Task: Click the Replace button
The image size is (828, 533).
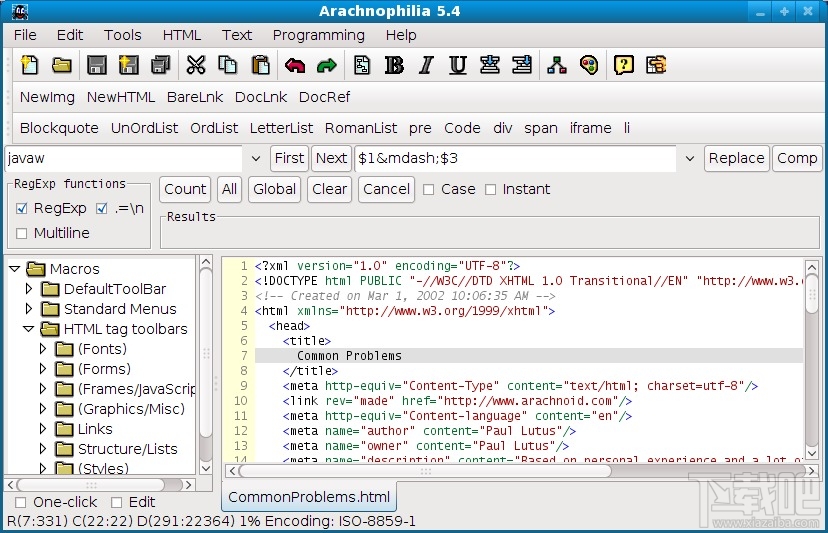Action: point(736,158)
